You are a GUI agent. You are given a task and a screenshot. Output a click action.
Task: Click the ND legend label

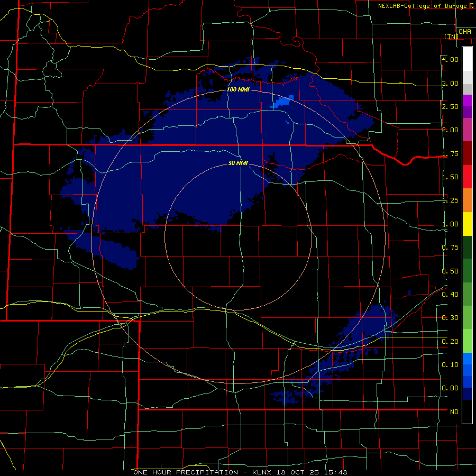point(454,412)
